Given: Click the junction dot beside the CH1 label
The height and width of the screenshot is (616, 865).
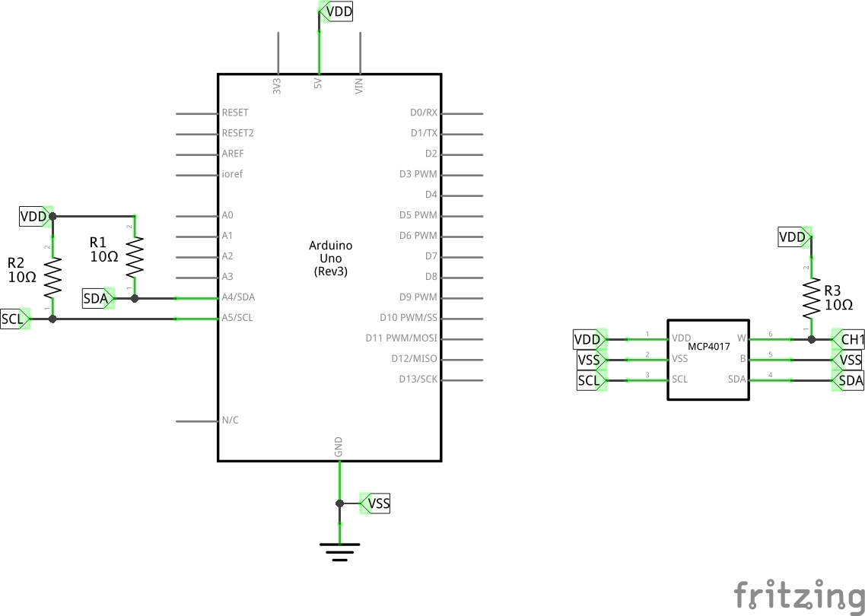Looking at the screenshot, I should [x=811, y=340].
